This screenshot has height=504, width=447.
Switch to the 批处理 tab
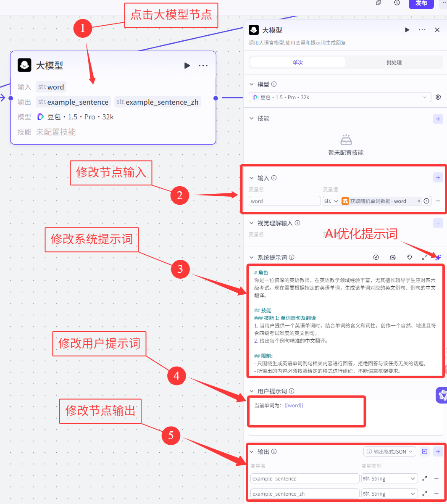[x=395, y=62]
